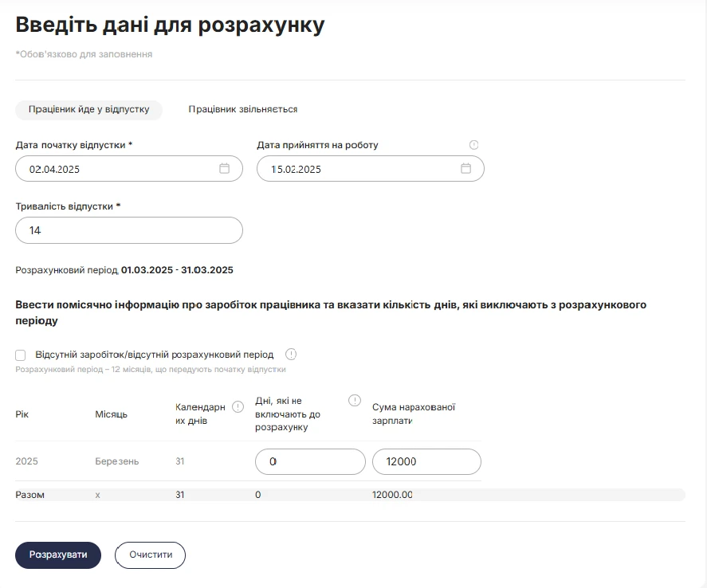
Task: Show info about absent earnings checkbox
Action: click(x=291, y=354)
